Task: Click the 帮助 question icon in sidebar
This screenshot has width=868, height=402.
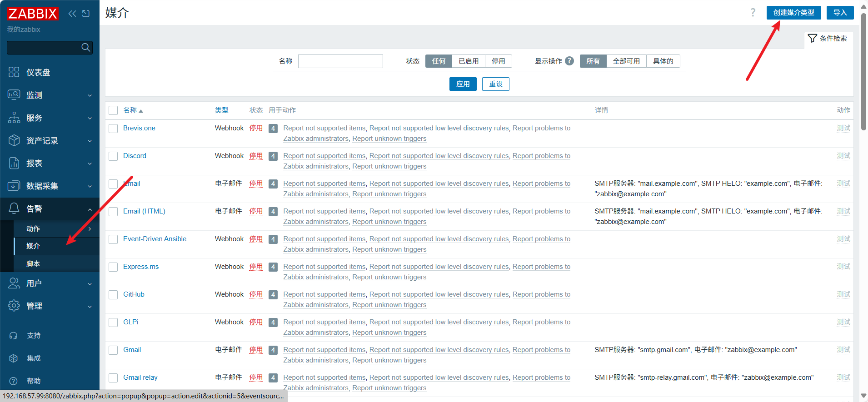Action: [14, 381]
